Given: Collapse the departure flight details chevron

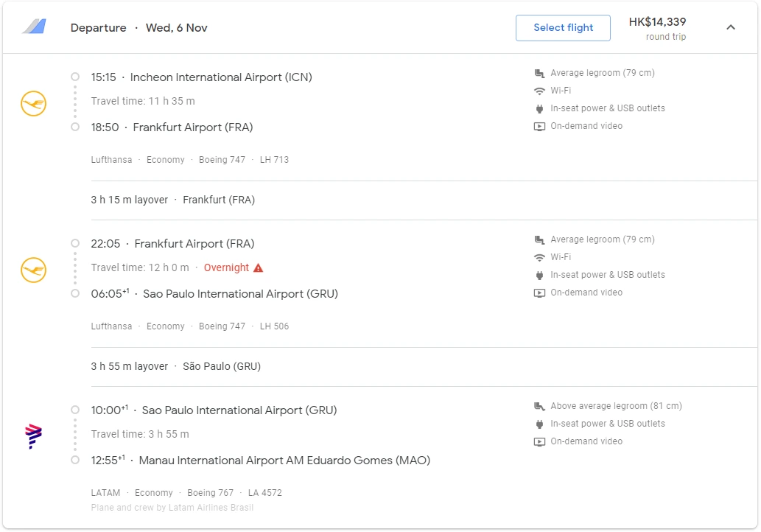Looking at the screenshot, I should tap(730, 28).
